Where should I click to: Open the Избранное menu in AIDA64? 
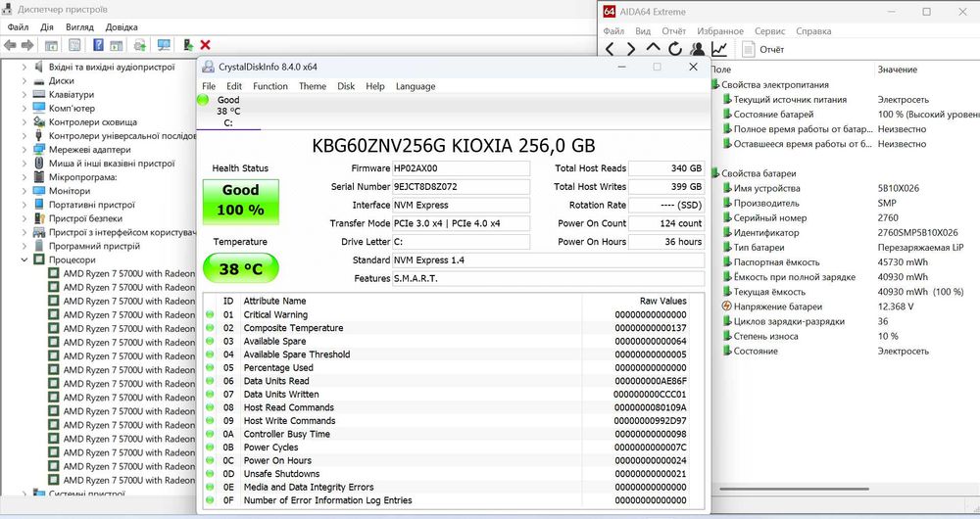(x=720, y=31)
